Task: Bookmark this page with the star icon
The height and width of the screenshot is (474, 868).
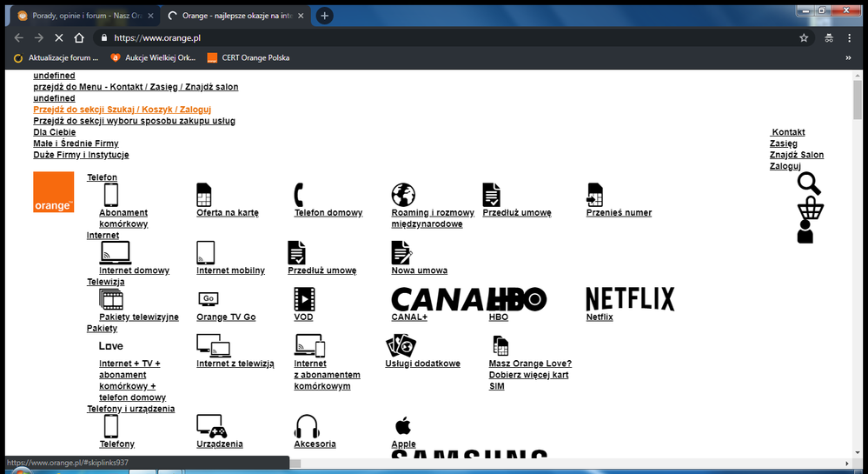Action: click(x=804, y=38)
